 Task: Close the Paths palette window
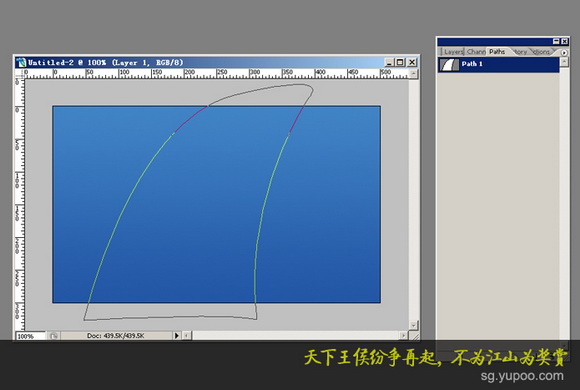(564, 41)
